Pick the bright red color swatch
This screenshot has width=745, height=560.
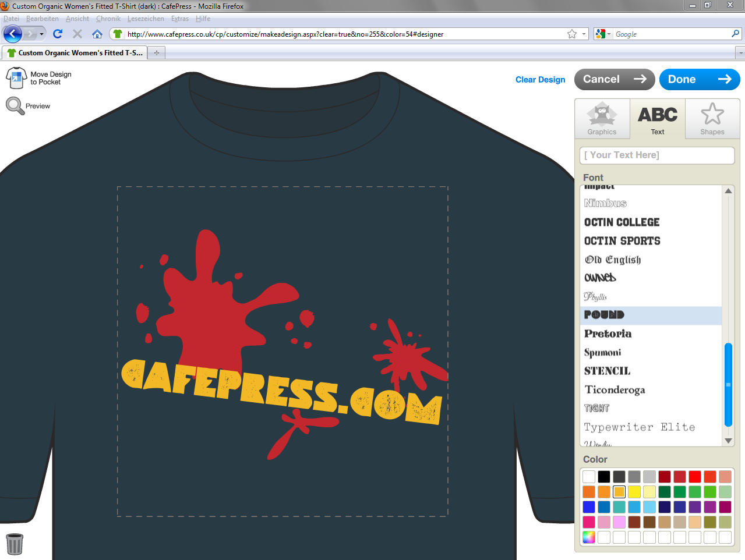click(x=695, y=477)
